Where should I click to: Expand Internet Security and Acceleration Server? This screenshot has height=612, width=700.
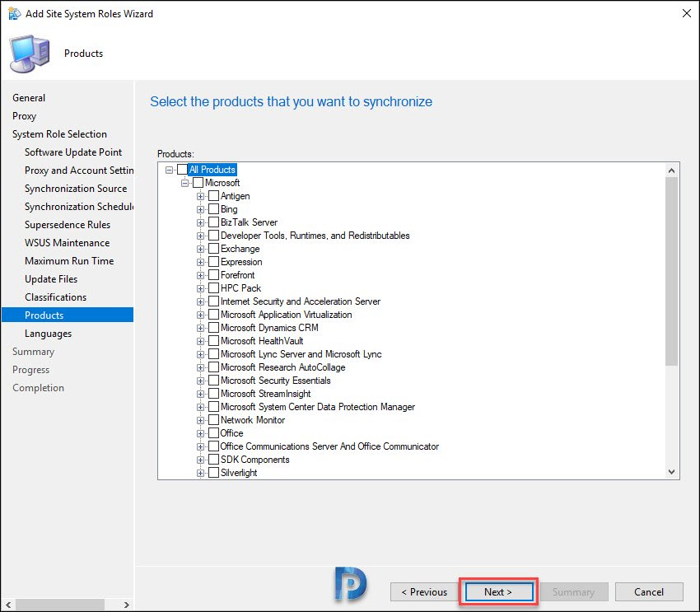coord(200,301)
